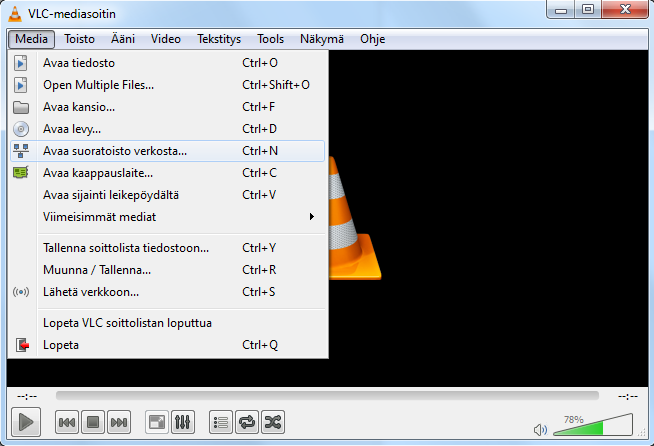Toggle shuffle random playback button
The height and width of the screenshot is (446, 654).
273,422
